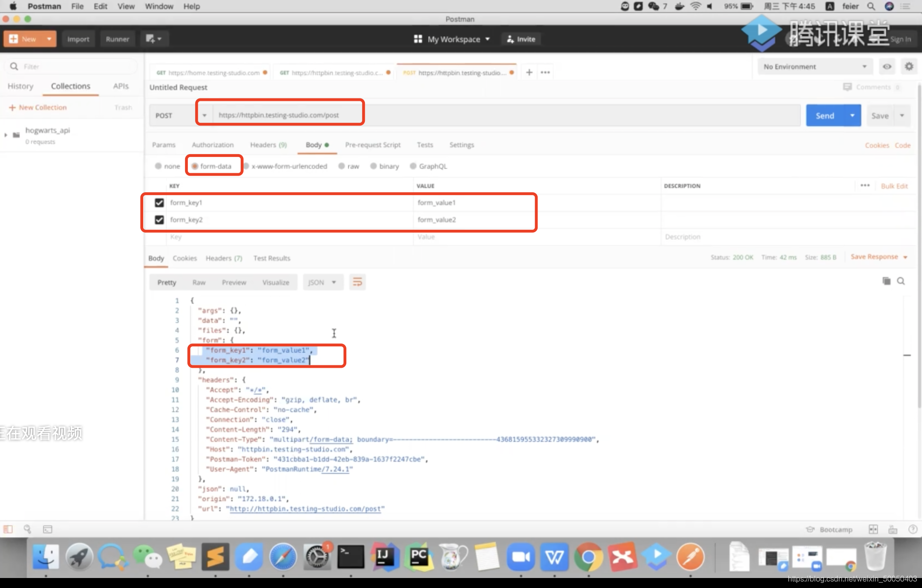Click the wrap lines icon in response toolbar
Image resolution: width=922 pixels, height=588 pixels.
357,282
